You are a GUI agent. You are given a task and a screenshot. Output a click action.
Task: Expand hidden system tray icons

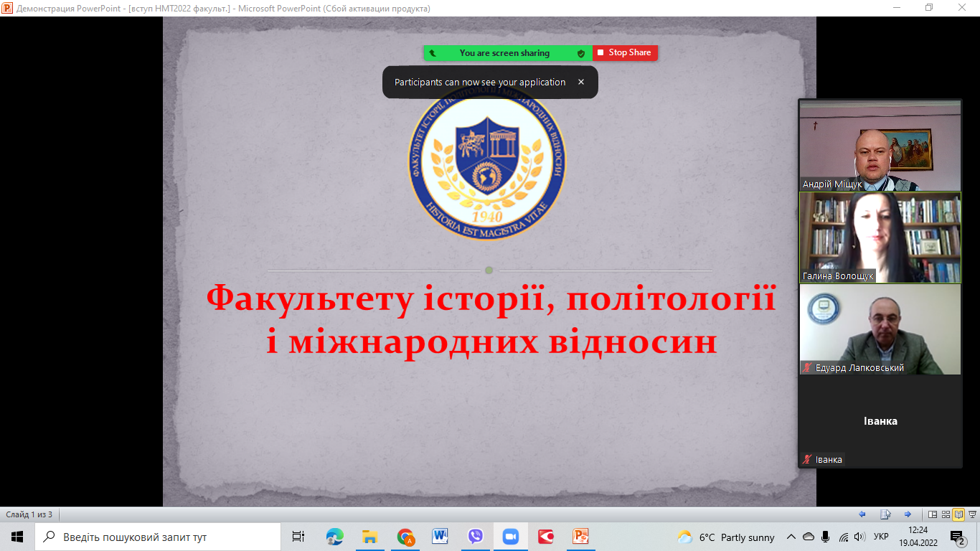(791, 537)
